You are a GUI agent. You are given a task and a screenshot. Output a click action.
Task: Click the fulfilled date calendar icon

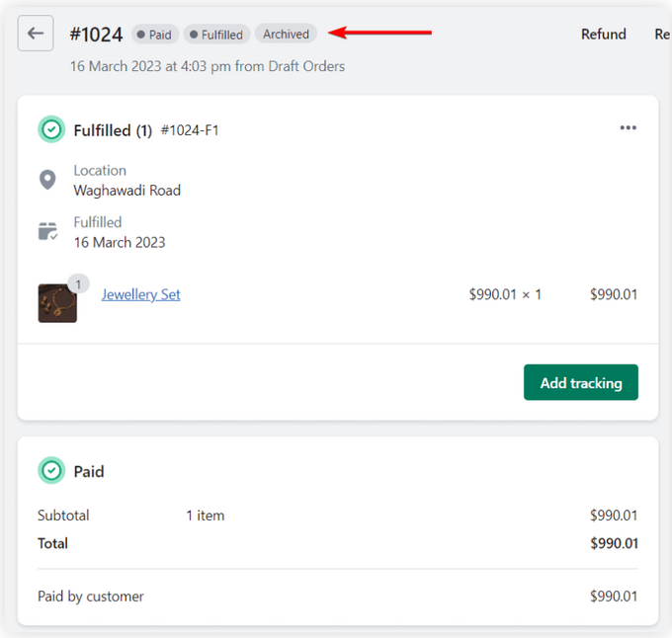tap(47, 232)
